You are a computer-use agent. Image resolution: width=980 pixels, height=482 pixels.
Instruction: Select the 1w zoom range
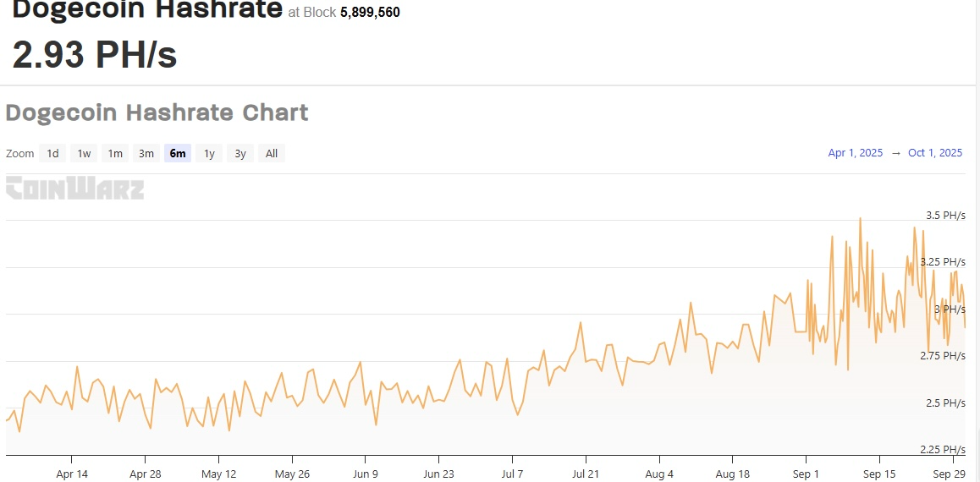coord(84,153)
